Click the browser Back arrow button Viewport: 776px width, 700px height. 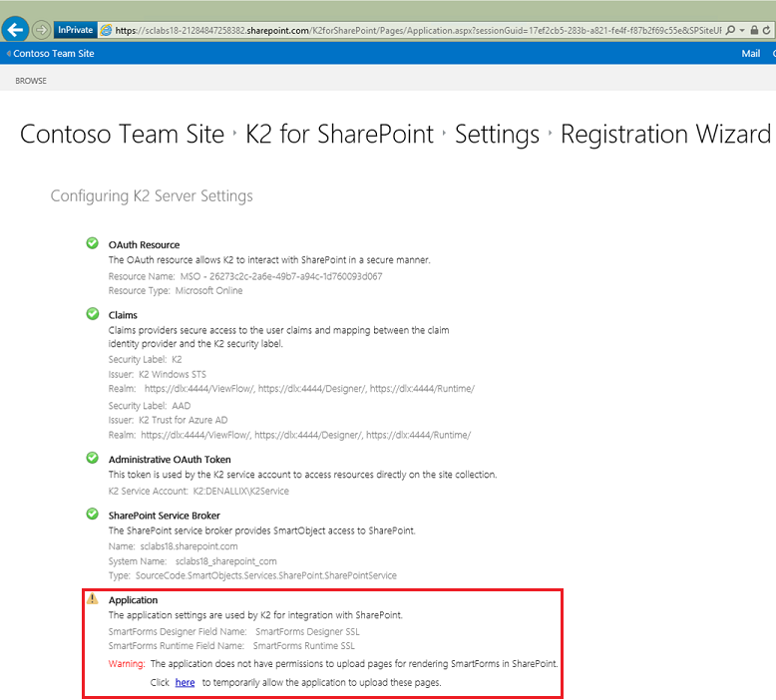click(15, 30)
